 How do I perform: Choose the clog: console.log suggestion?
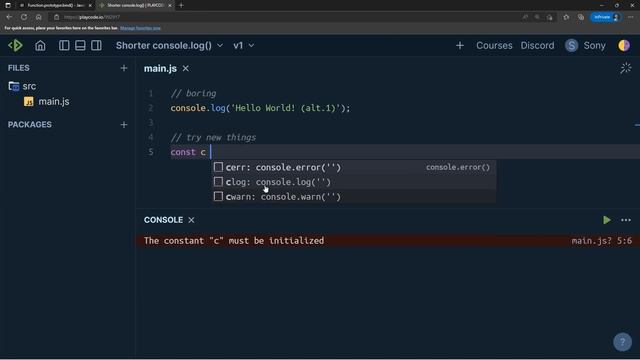tap(354, 182)
